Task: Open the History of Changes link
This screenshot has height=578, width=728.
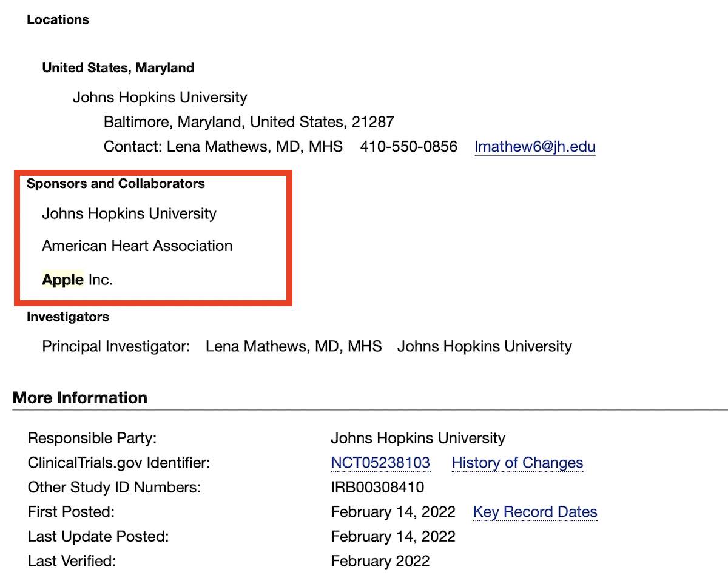Action: 517,463
